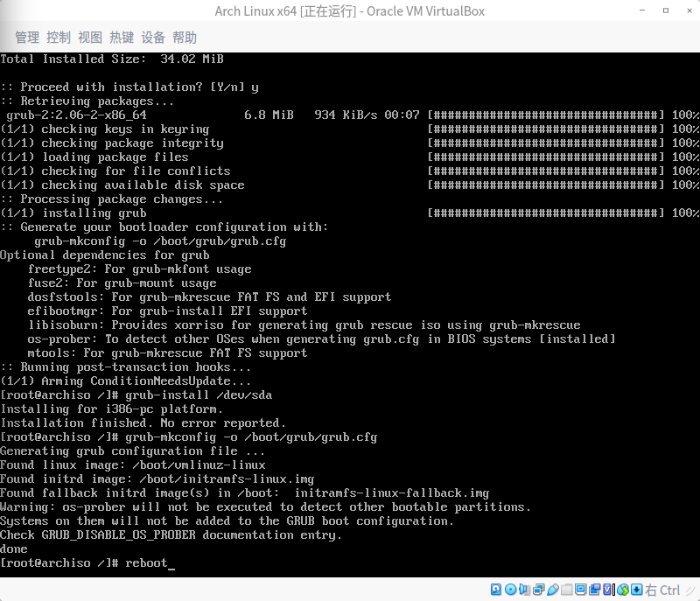Screen dimensions: 700x601
Task: Click the 'Proceed with installation? [Y/n] y' line
Action: click(129, 87)
